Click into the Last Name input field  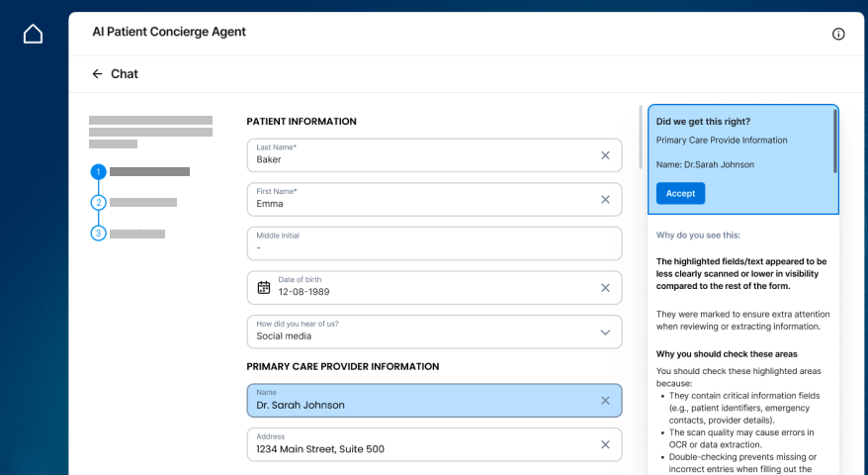[x=434, y=155]
